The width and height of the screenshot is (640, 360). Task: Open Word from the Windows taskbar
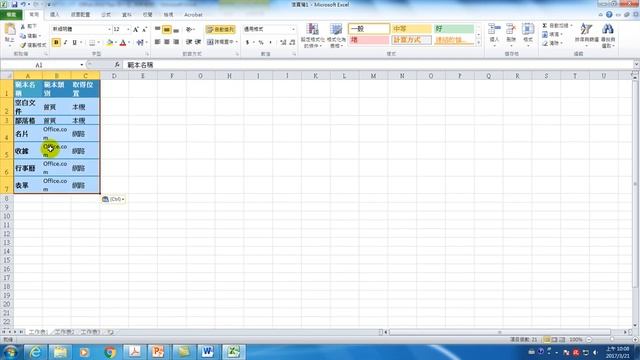point(207,351)
